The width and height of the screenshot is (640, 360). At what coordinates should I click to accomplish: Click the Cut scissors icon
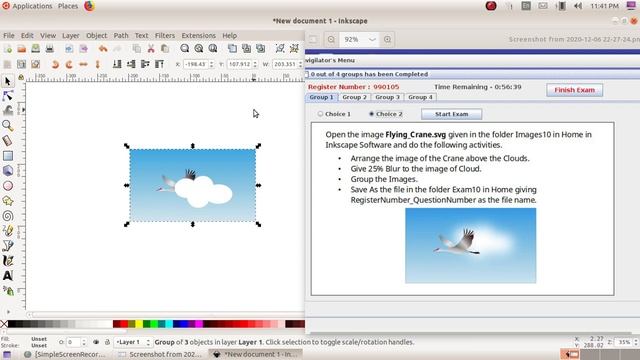tap(151, 49)
